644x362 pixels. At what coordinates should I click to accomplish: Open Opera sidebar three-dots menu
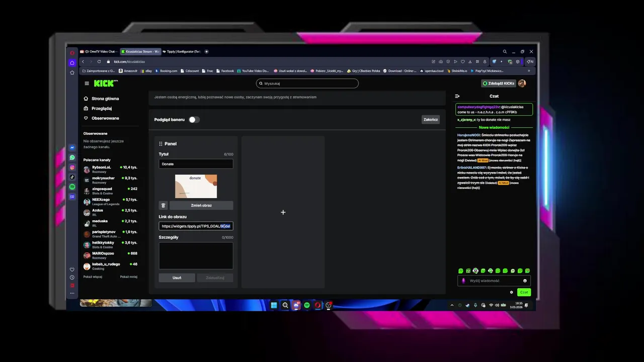(x=72, y=293)
